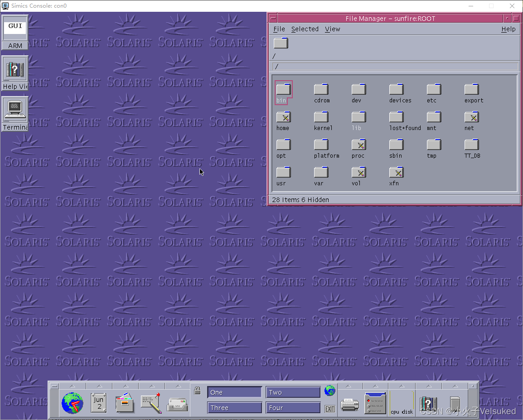Screen dimensions: 523x420
Task: Restore the GUI ARM minimized window icon
Action: tap(15, 32)
